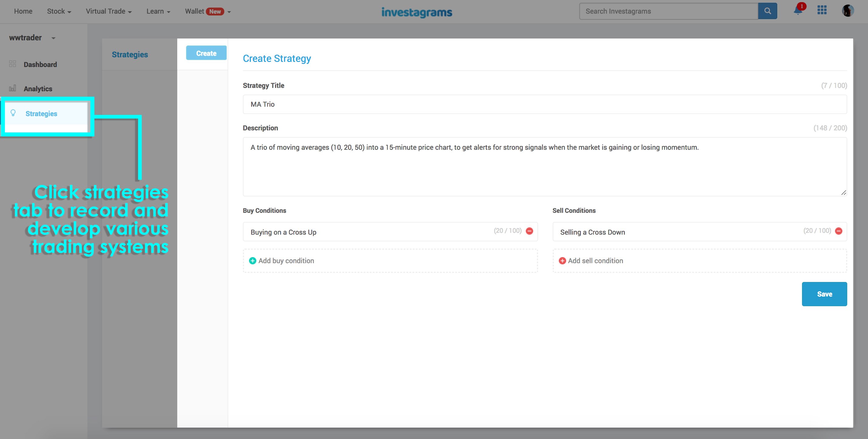Click the investagrams logo
This screenshot has height=439, width=868.
click(417, 12)
